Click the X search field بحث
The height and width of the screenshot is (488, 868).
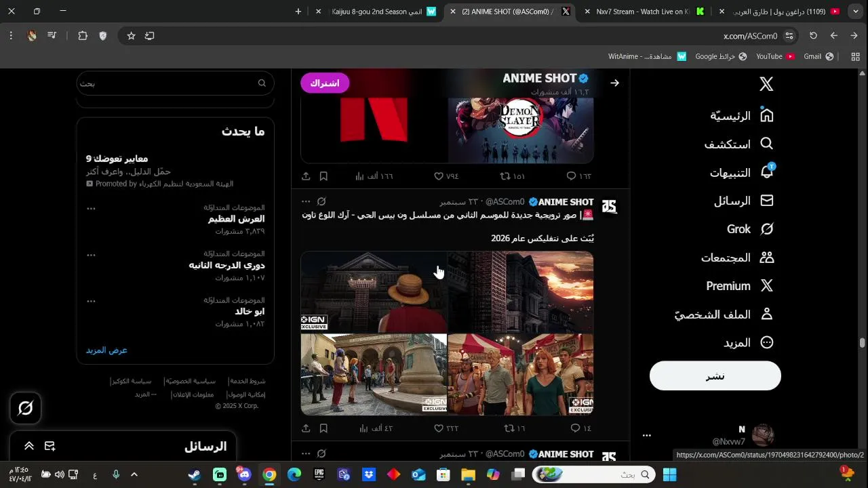[175, 83]
